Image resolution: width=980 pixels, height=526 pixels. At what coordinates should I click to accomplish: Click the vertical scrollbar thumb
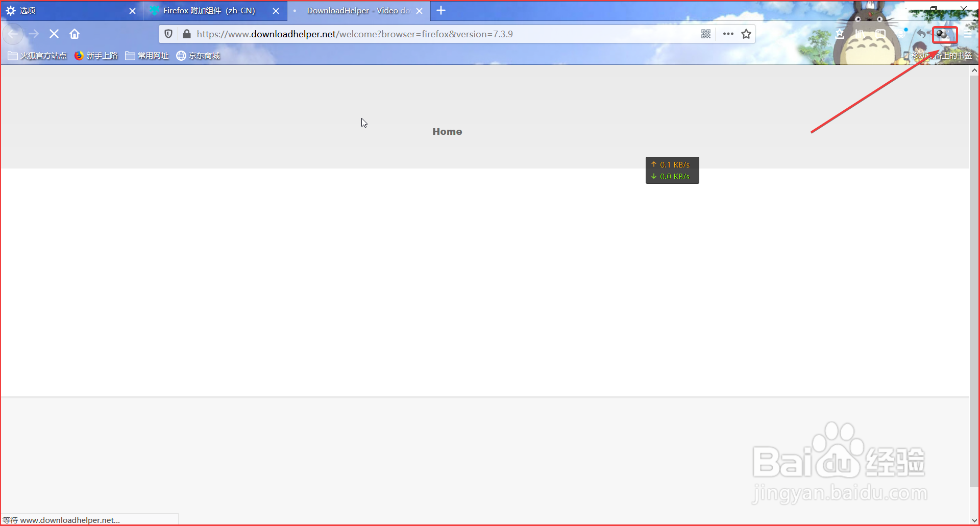click(974, 281)
